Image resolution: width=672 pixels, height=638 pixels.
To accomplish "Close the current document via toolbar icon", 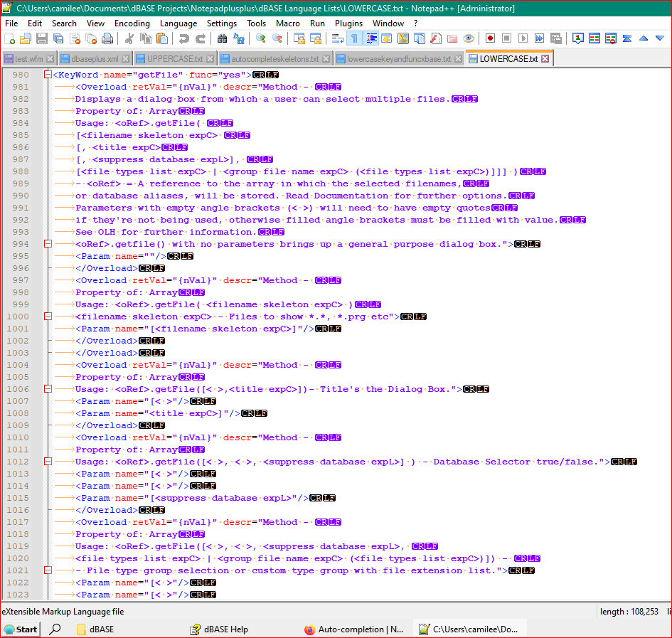I will point(75,39).
